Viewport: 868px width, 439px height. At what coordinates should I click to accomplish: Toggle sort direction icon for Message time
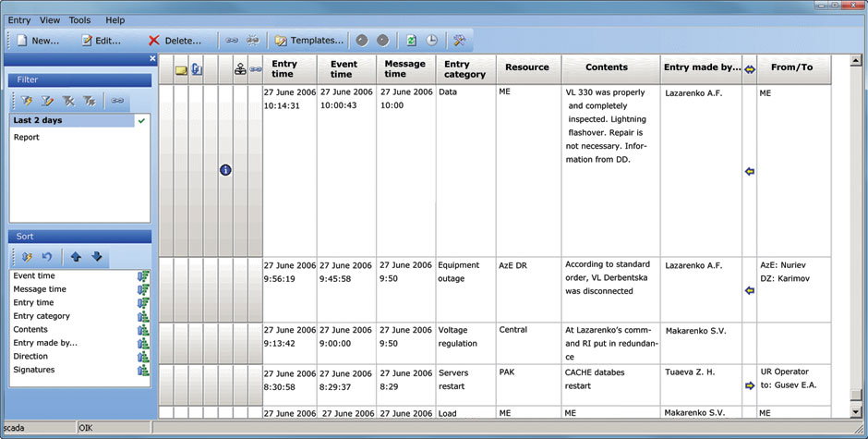[x=143, y=289]
